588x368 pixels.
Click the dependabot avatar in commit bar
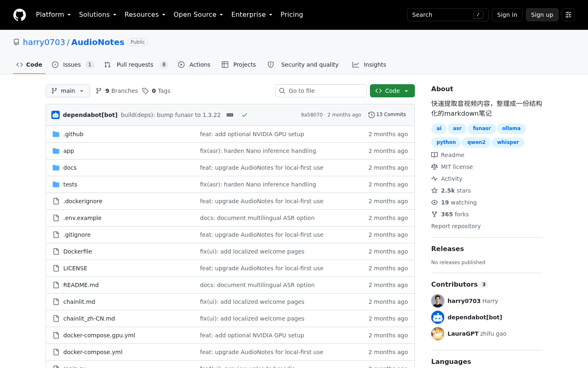pos(56,115)
